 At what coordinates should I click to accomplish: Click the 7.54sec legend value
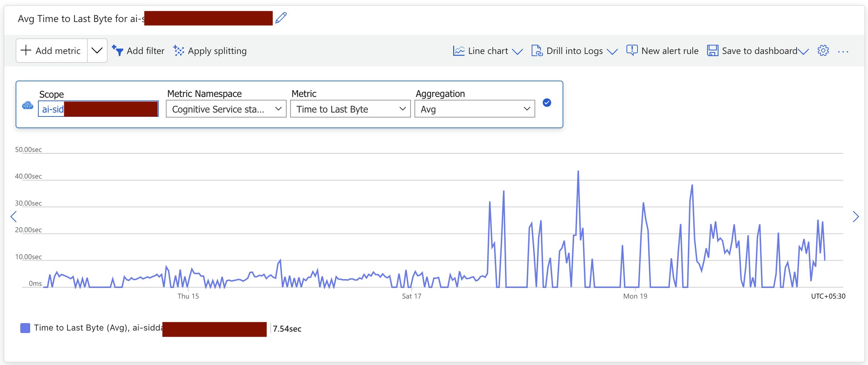click(287, 329)
